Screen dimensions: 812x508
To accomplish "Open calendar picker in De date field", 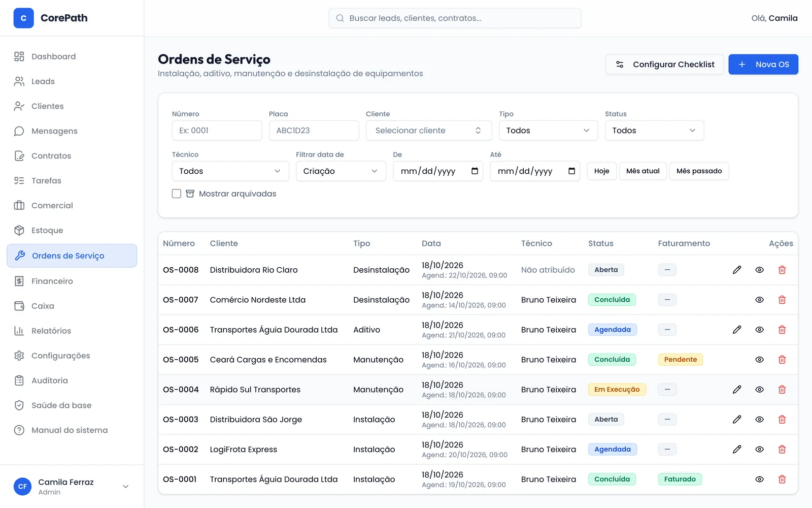I will click(x=475, y=171).
